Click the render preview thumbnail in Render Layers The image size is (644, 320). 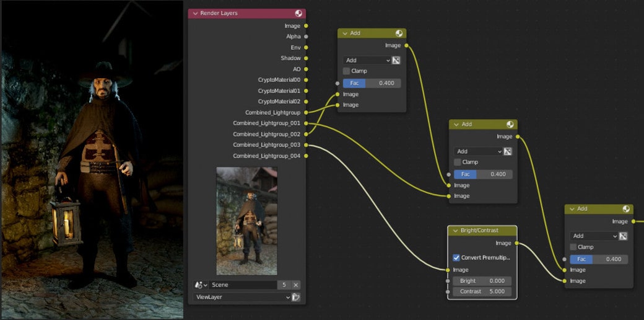coord(247,221)
